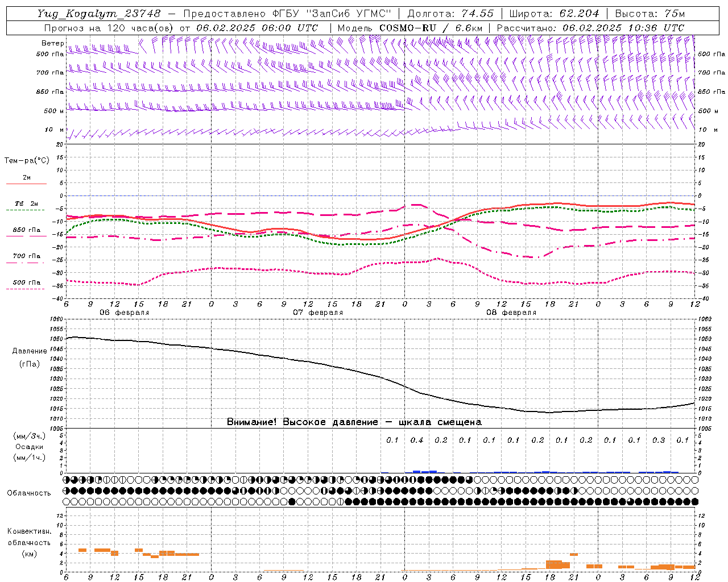This screenshot has height=582, width=728.
Task: Select the 'Предоставлено ФГБУ "ЗапСиб УГМС"' text
Action: [x=287, y=13]
